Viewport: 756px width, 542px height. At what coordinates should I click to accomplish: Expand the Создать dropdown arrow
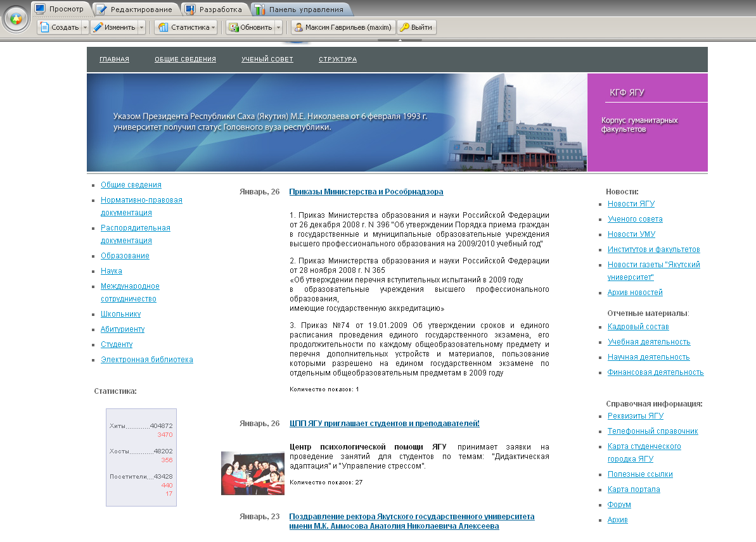[85, 27]
